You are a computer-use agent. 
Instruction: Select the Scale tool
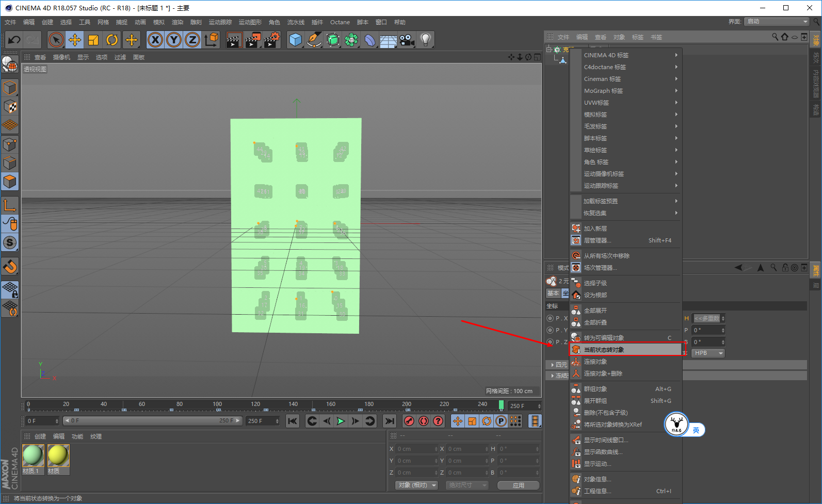[93, 40]
